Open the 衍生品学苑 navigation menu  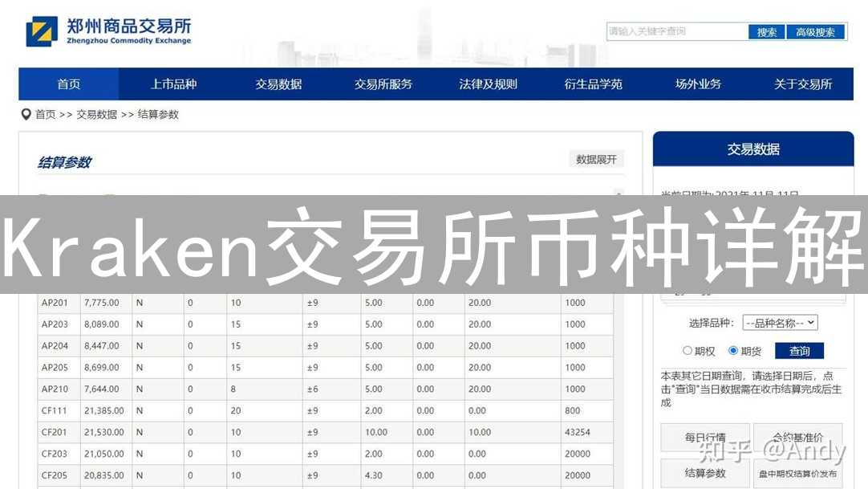click(593, 84)
